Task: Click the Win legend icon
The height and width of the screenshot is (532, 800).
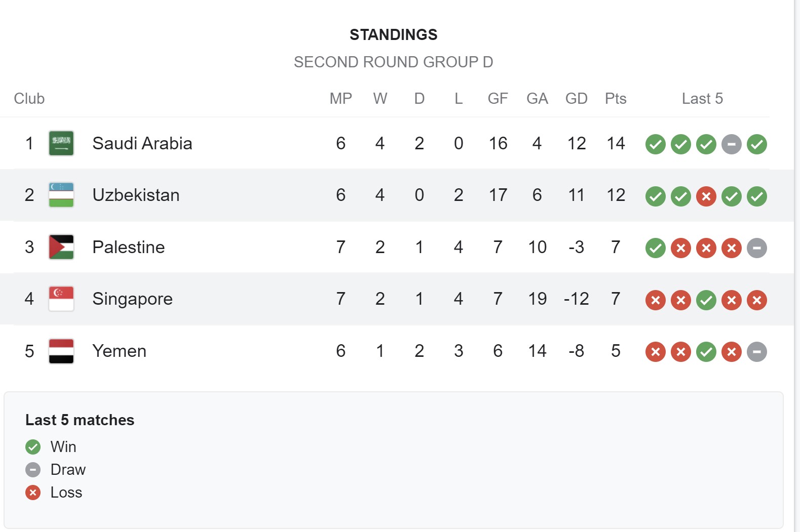Action: (33, 447)
